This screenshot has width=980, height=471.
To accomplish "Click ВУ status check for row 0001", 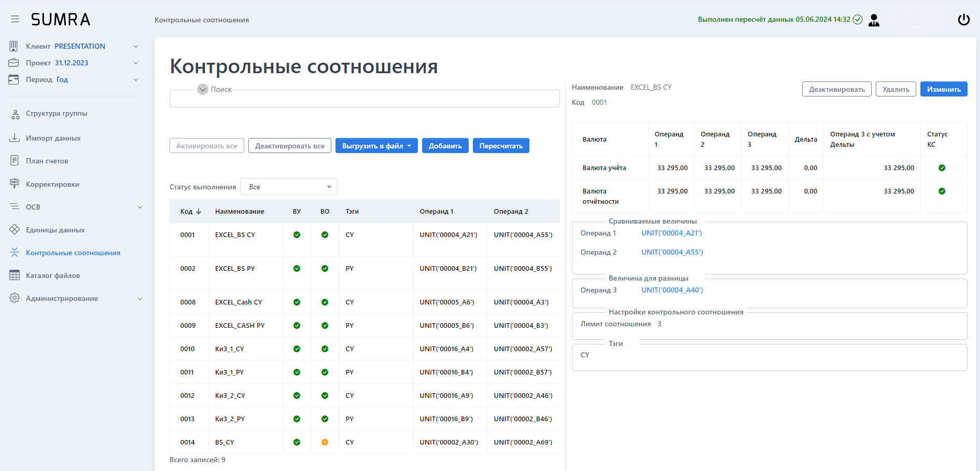I will pyautogui.click(x=297, y=235).
